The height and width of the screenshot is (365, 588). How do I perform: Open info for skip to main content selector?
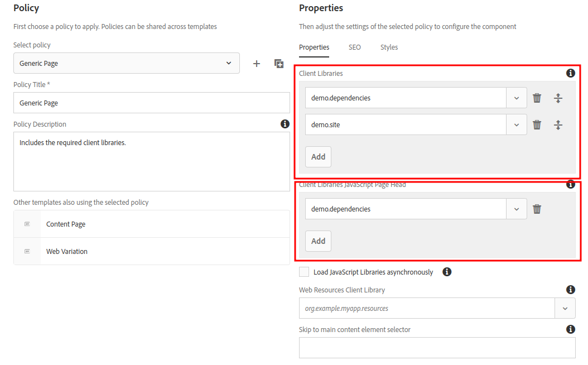[x=571, y=329]
